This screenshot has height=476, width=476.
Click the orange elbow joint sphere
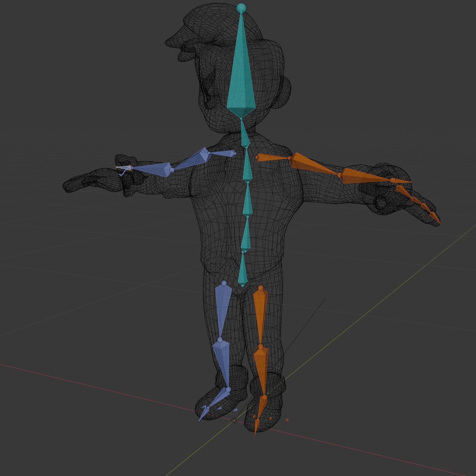click(340, 175)
